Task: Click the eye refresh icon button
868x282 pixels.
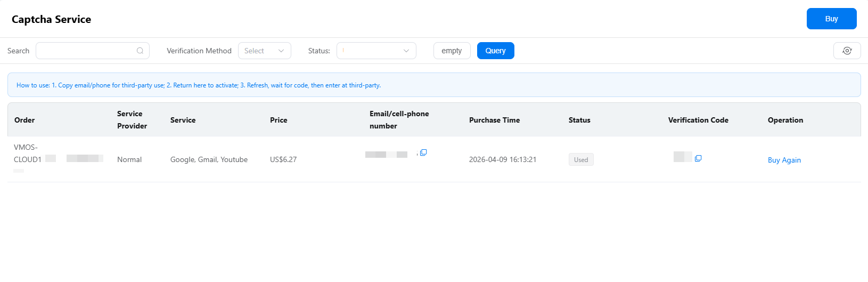Action: pos(847,51)
